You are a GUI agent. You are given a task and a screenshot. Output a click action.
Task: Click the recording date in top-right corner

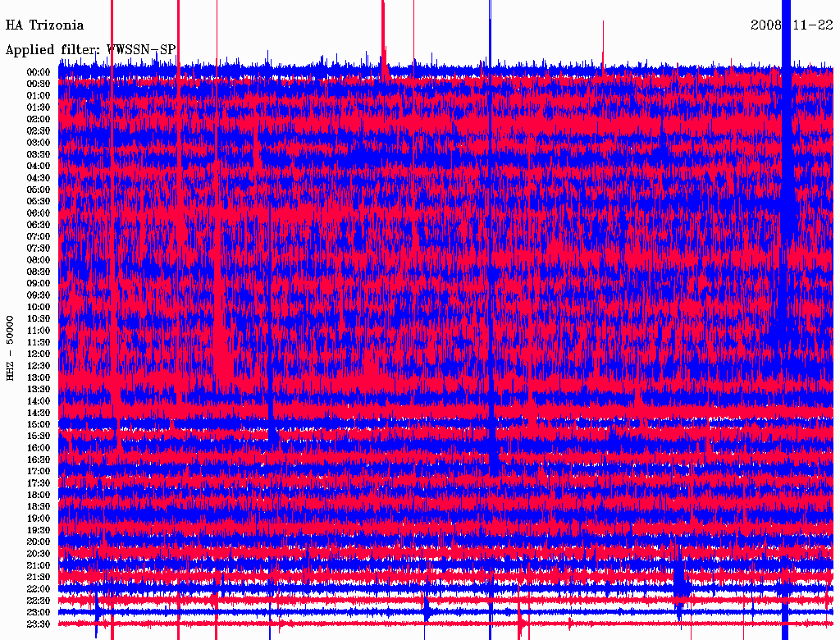click(792, 25)
